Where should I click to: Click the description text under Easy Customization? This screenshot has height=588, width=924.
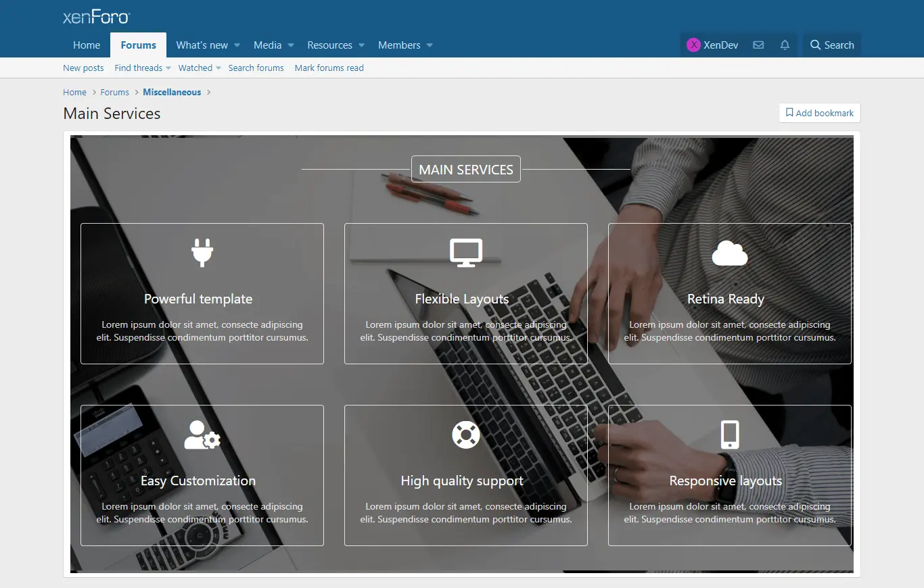202,513
